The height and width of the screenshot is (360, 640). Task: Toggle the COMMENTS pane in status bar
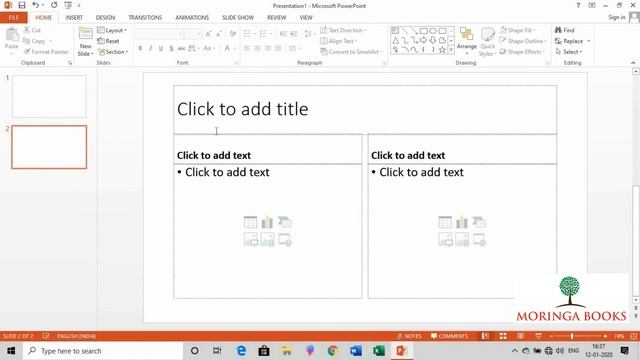[449, 336]
